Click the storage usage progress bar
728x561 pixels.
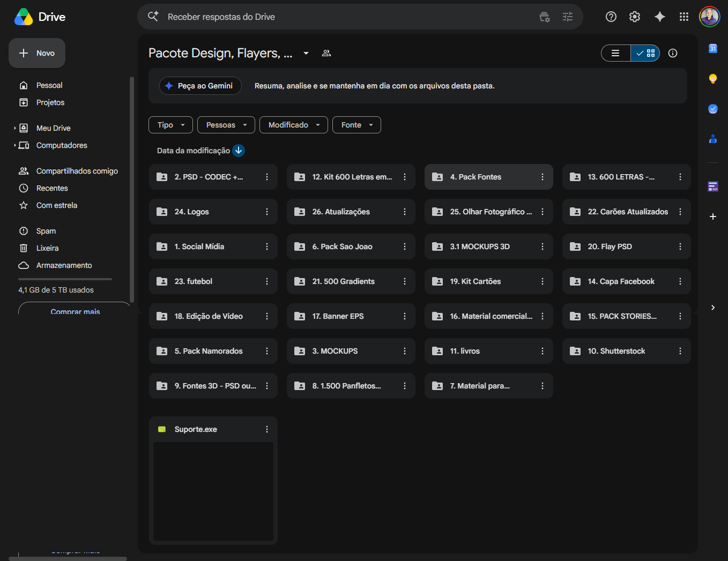coord(65,279)
